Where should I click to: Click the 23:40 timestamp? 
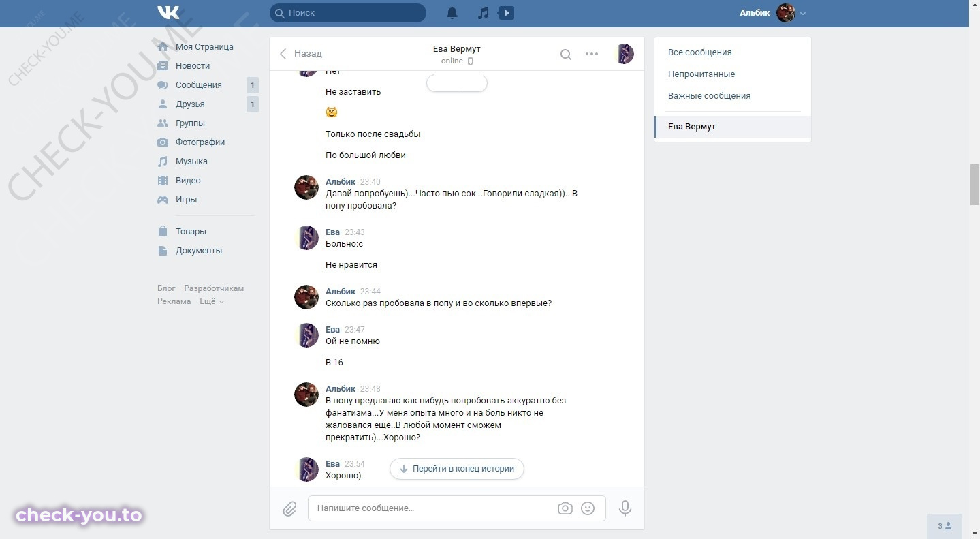[x=370, y=182]
